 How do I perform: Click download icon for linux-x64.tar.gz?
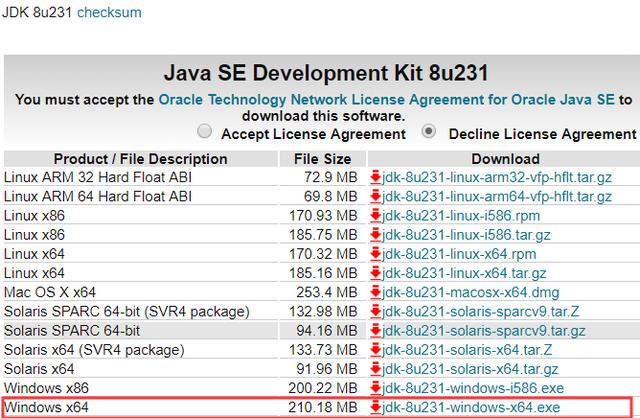click(x=375, y=274)
